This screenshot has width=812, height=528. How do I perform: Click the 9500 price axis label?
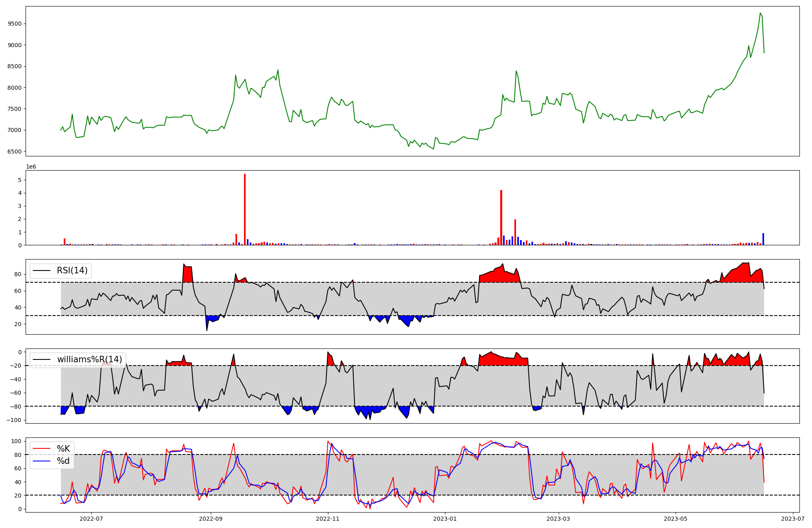(x=15, y=24)
